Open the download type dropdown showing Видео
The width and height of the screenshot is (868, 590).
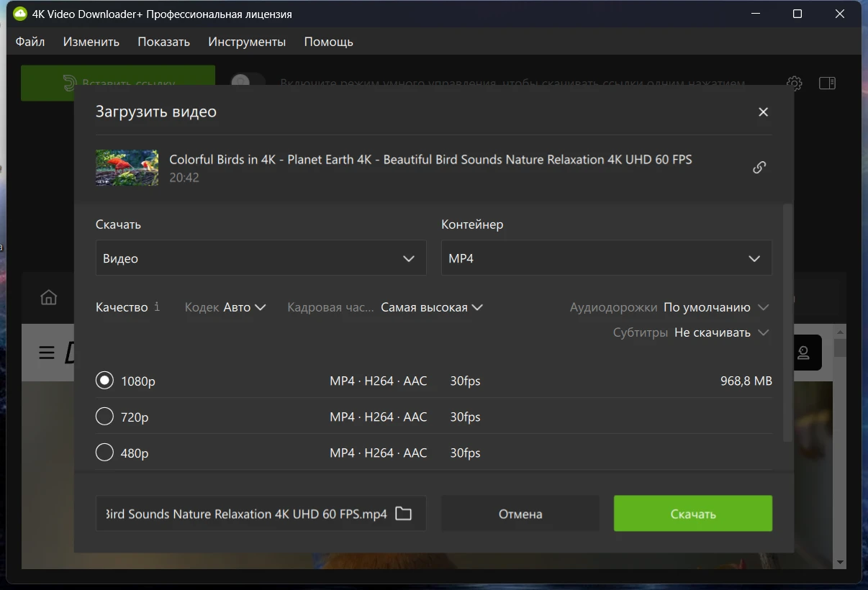261,258
